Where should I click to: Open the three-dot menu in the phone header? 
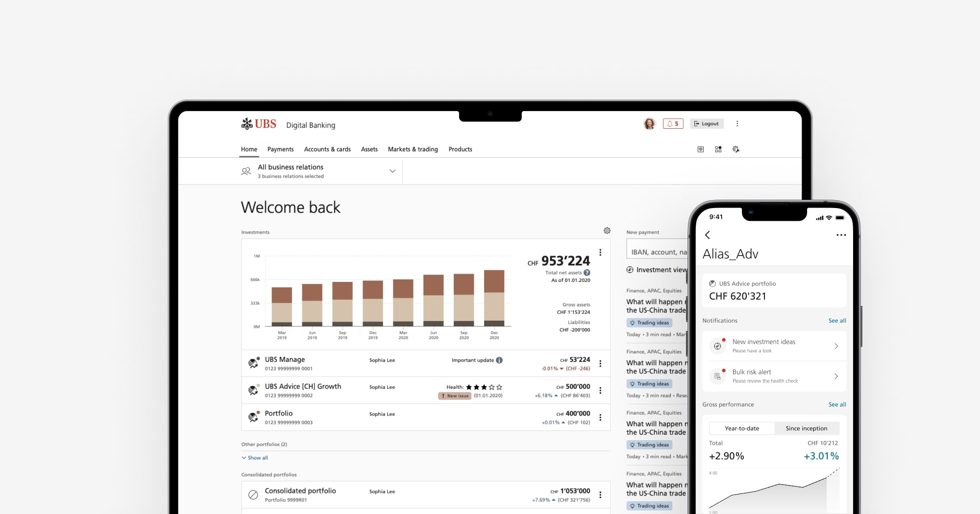841,235
